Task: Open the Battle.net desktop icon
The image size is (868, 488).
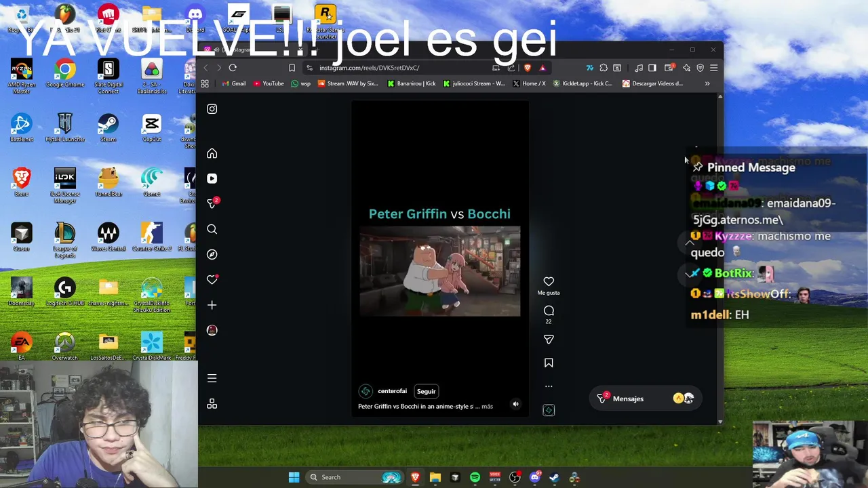Action: [21, 127]
